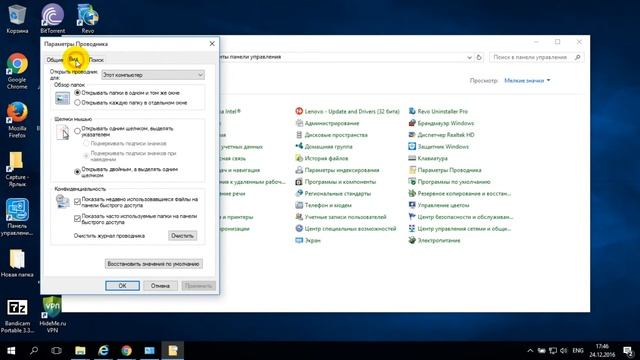Click the volume speaker tray icon
Screen dimensions: 640x360
point(564,351)
